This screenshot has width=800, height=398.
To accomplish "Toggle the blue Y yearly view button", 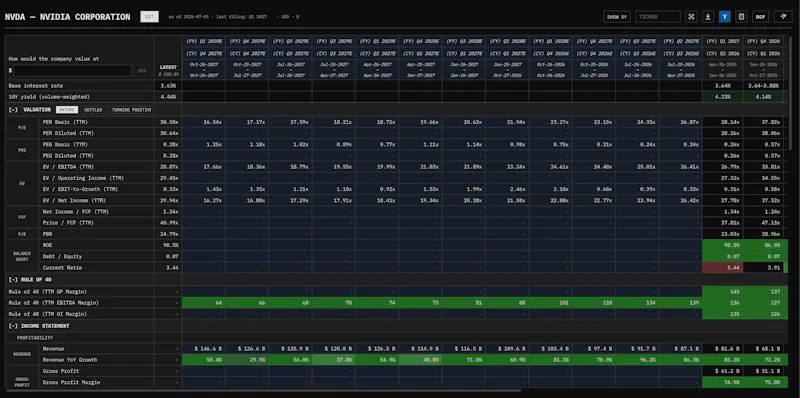I will [x=724, y=17].
